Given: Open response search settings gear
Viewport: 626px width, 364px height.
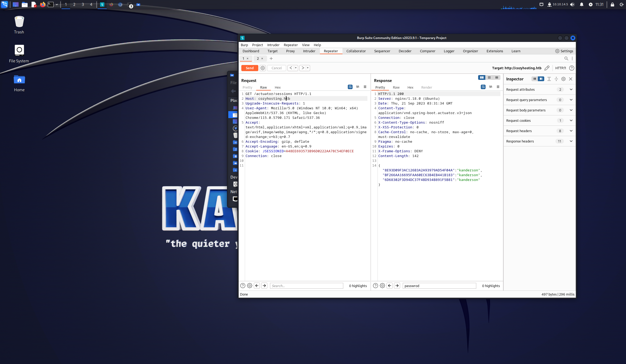Looking at the screenshot, I should [382, 286].
